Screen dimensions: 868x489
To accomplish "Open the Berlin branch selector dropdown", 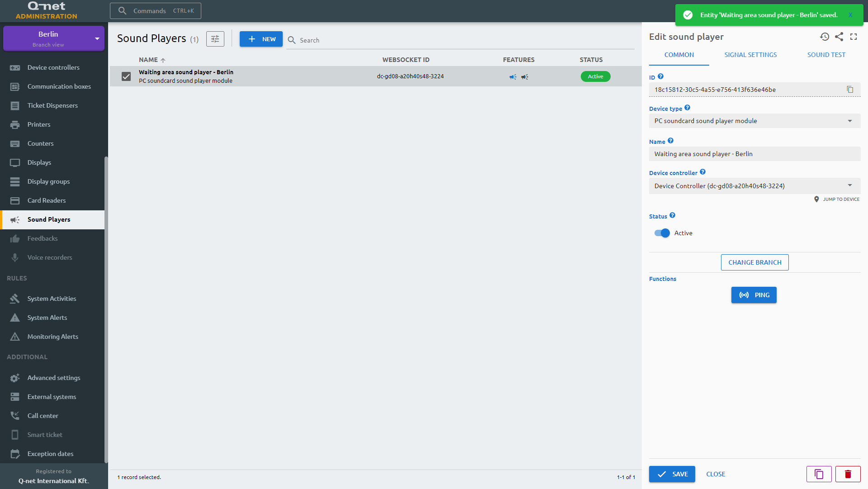I will click(54, 38).
